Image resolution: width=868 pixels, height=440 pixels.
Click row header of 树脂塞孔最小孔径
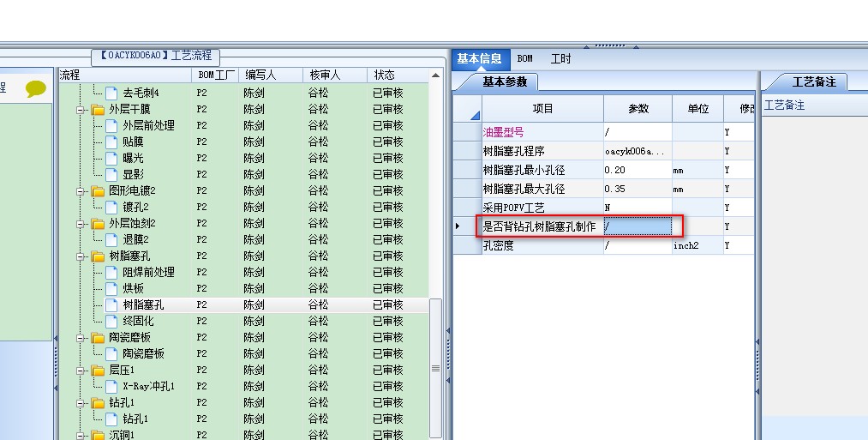468,170
